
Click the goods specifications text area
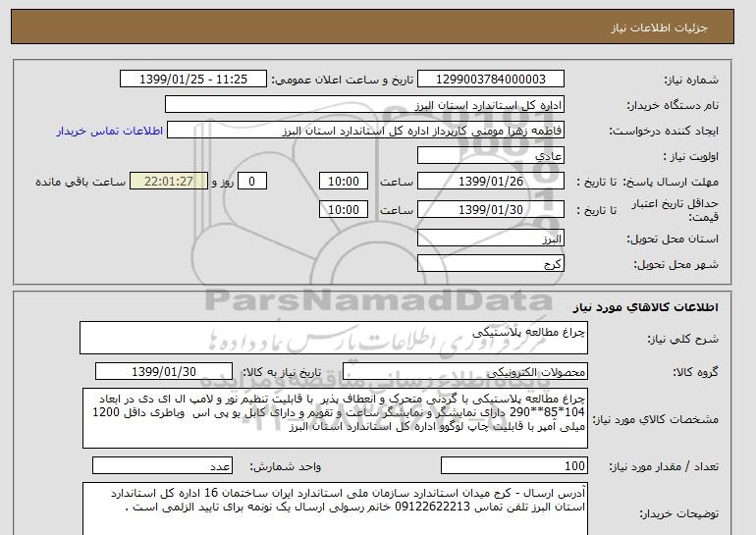[x=335, y=418]
